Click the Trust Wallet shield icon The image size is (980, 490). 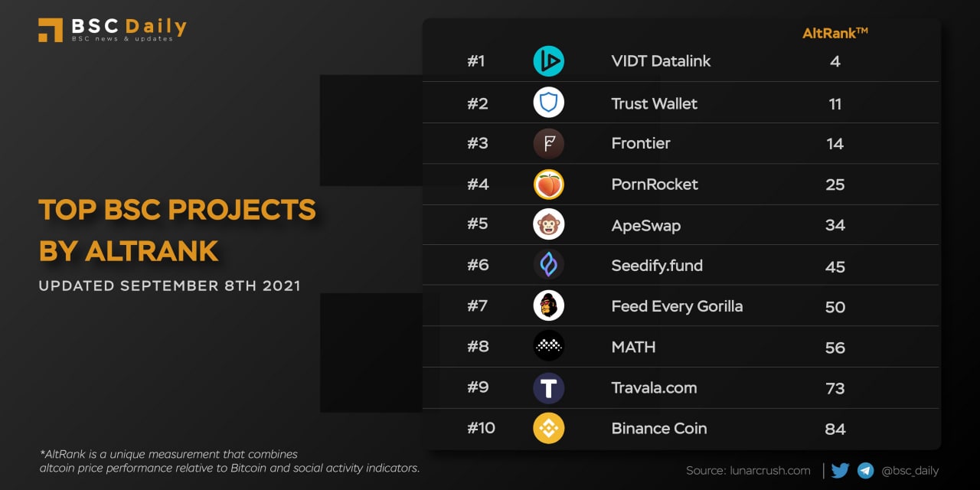[x=548, y=103]
